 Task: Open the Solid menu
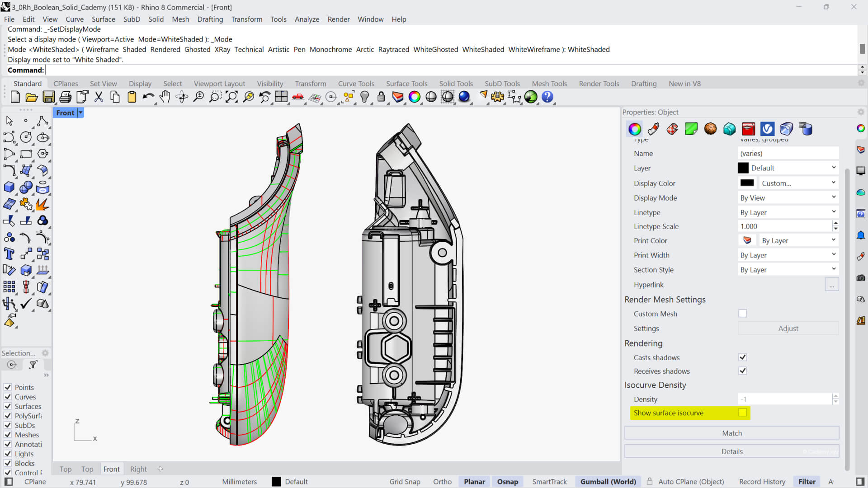click(156, 19)
